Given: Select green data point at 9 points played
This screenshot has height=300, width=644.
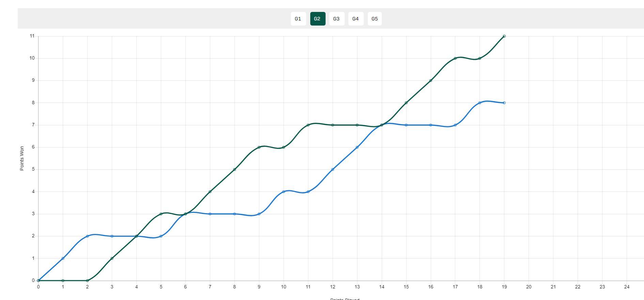Looking at the screenshot, I should point(259,147).
